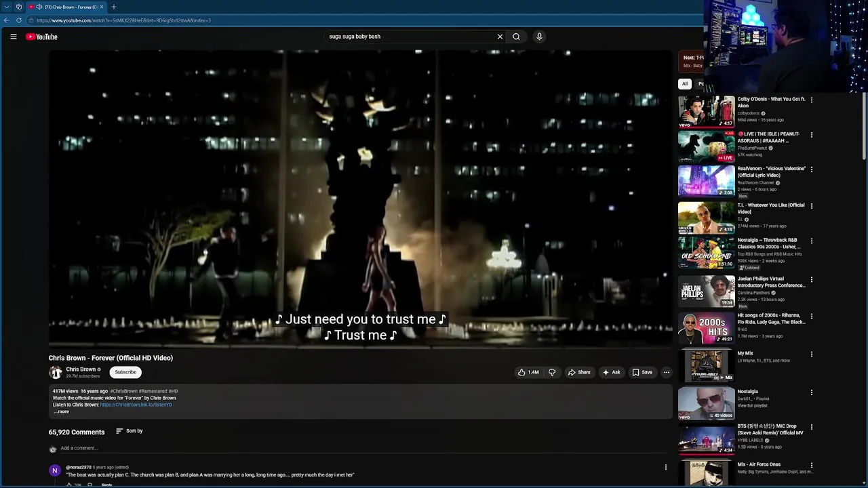This screenshot has width=868, height=488.
Task: Open the Nostalgia playlist by Dark01_
Action: tap(706, 404)
